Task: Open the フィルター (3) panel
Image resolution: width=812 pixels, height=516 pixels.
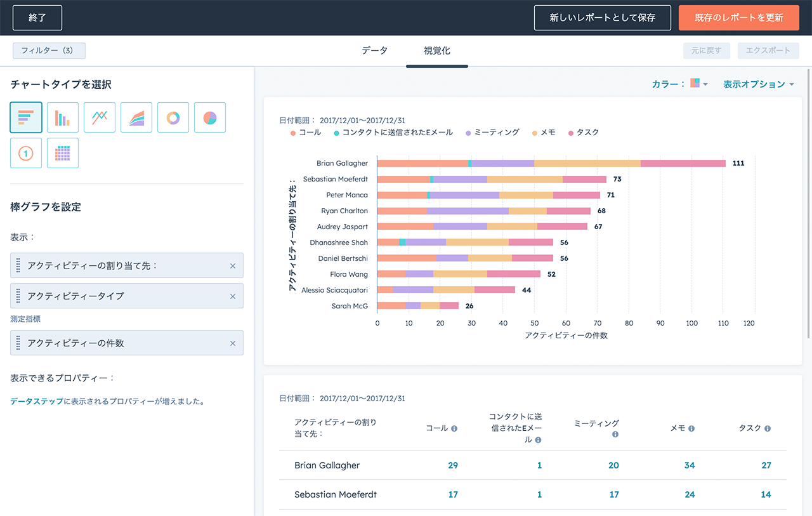Action: pyautogui.click(x=49, y=51)
